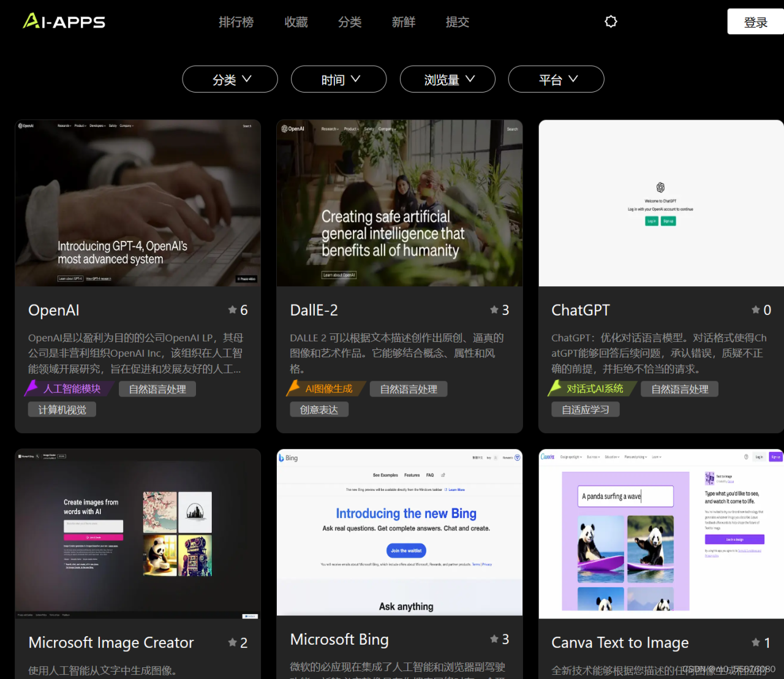The image size is (784, 679).
Task: Click the 登录 login button
Action: point(756,22)
